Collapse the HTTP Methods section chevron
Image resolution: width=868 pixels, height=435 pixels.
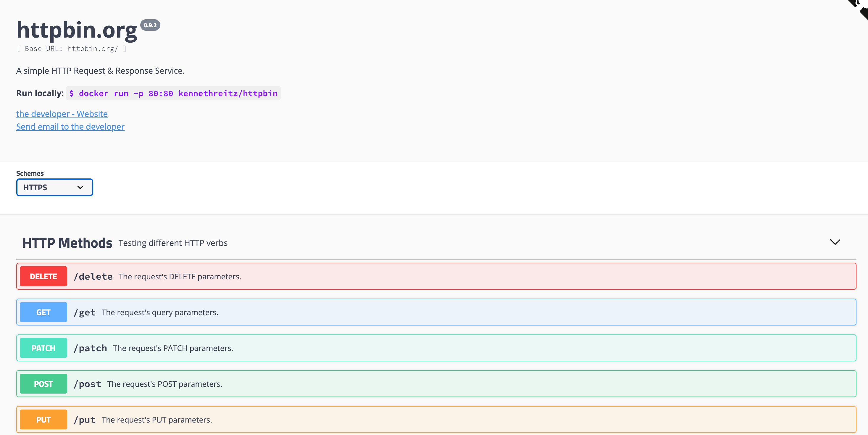(x=835, y=242)
